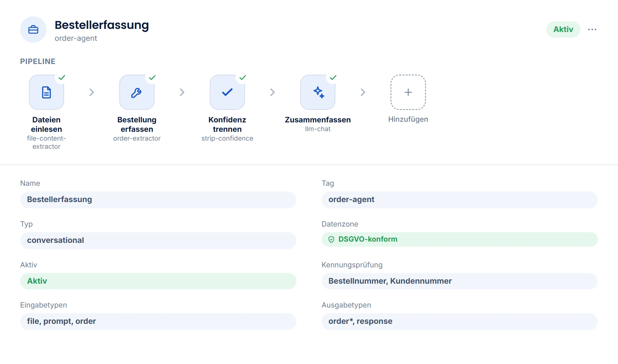Click the chevron before the Hinzufügen box
618x364 pixels.
pos(363,92)
